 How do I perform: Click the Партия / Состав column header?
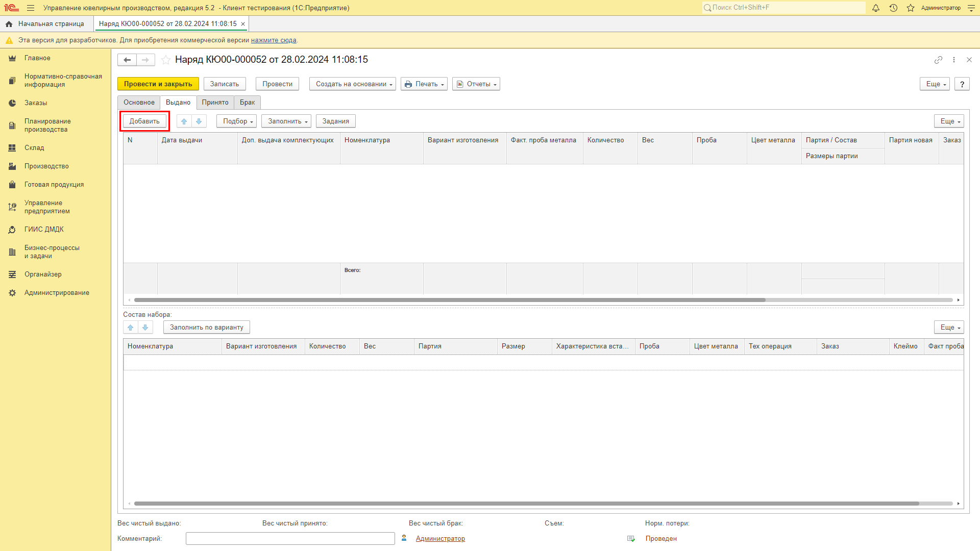click(843, 140)
